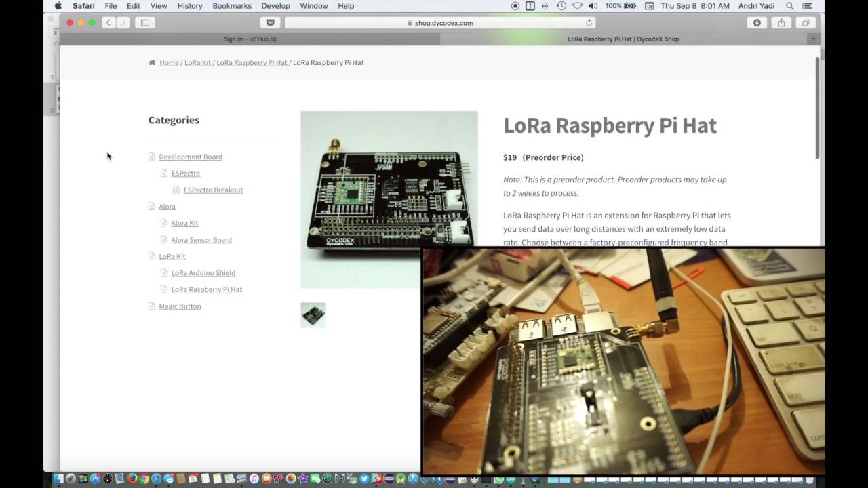This screenshot has height=488, width=868.
Task: Click the Home breadcrumb link
Action: (169, 62)
